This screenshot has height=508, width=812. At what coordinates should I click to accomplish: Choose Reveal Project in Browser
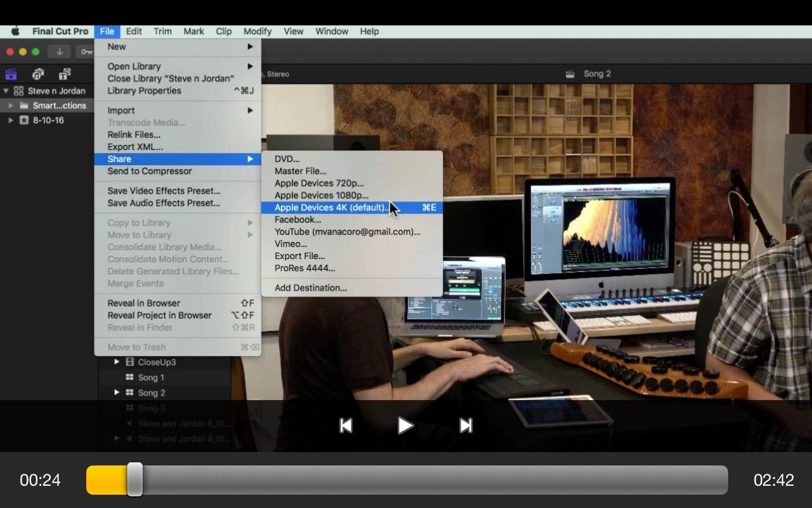point(178,315)
